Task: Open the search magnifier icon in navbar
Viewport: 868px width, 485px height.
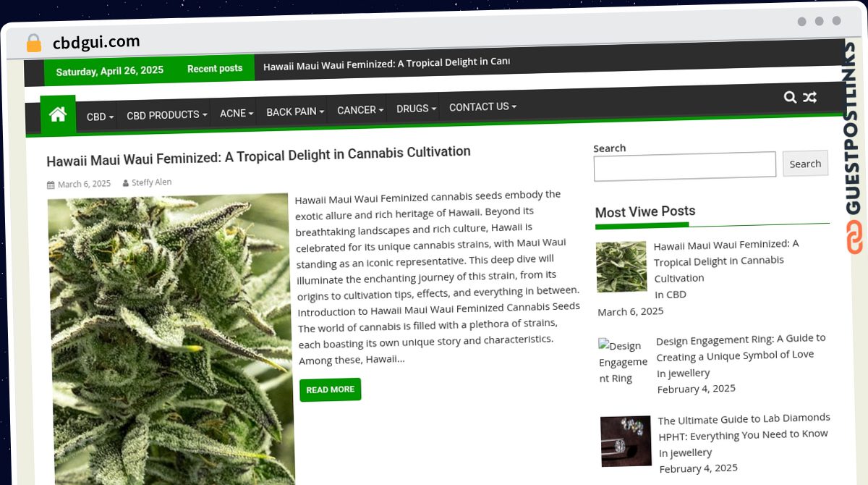Action: 790,97
